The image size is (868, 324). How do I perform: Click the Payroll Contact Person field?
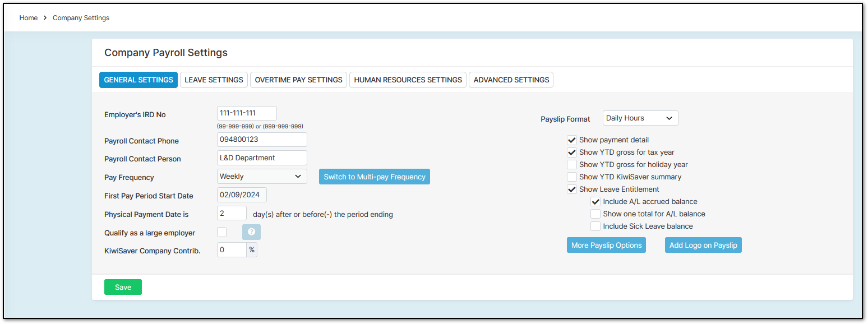click(x=262, y=158)
